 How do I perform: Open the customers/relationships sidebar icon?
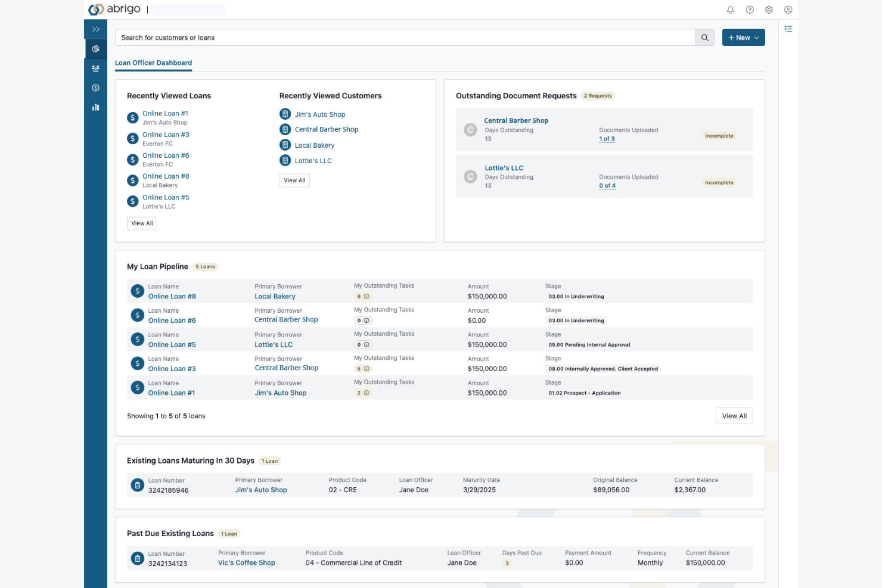95,68
